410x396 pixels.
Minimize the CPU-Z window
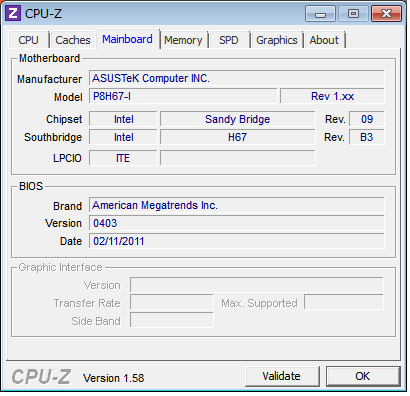click(x=320, y=14)
